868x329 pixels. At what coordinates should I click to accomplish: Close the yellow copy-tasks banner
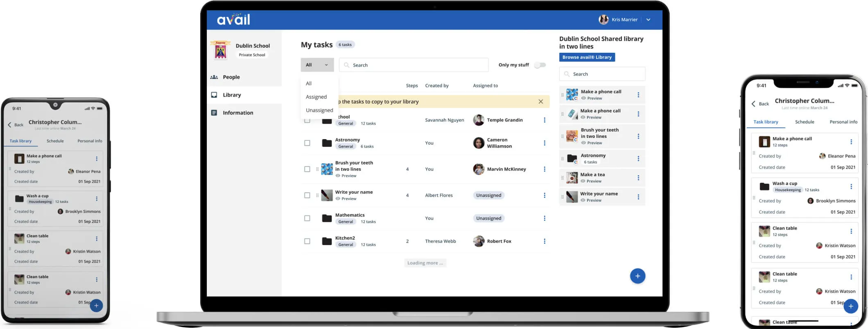[x=541, y=101]
